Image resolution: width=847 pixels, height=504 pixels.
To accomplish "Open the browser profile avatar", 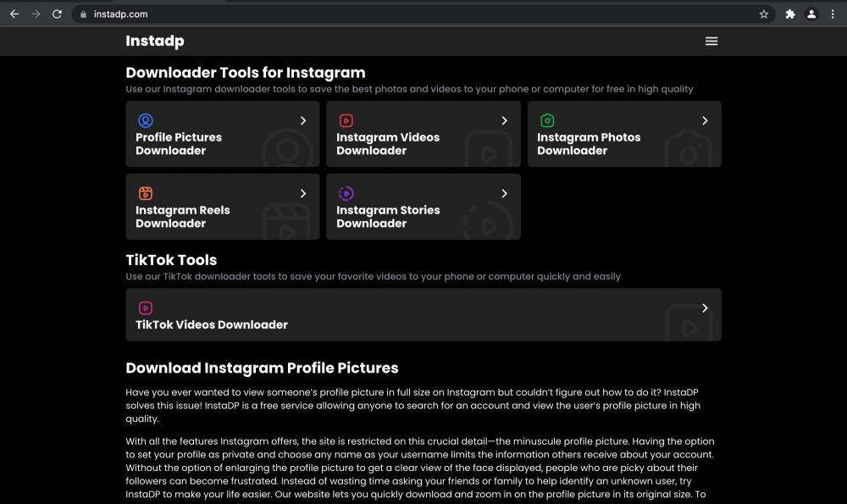I will coord(811,14).
